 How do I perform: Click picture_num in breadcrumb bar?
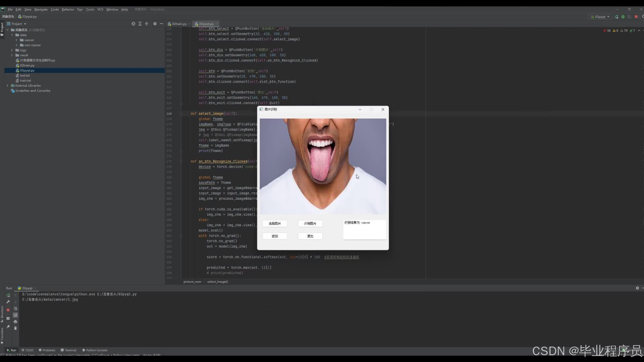(192, 282)
